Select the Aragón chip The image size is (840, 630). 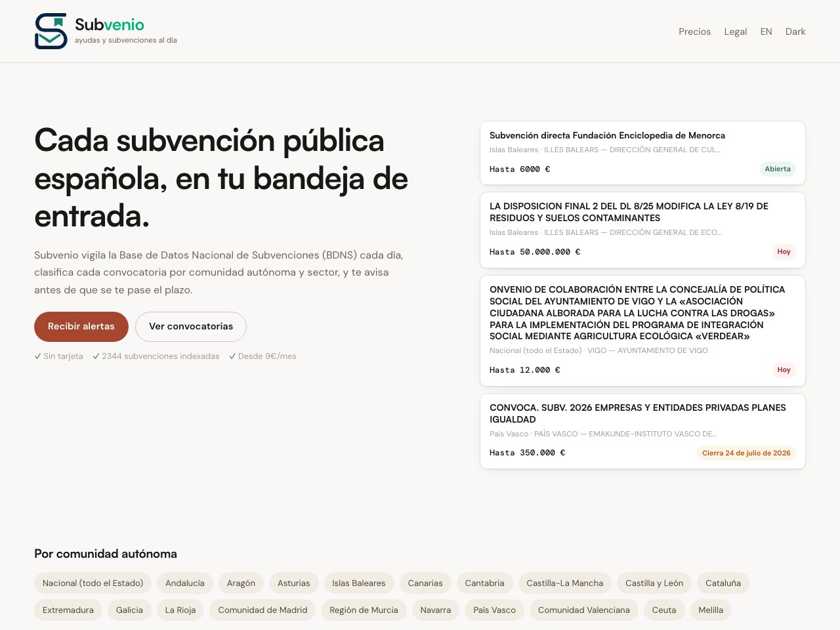(241, 583)
